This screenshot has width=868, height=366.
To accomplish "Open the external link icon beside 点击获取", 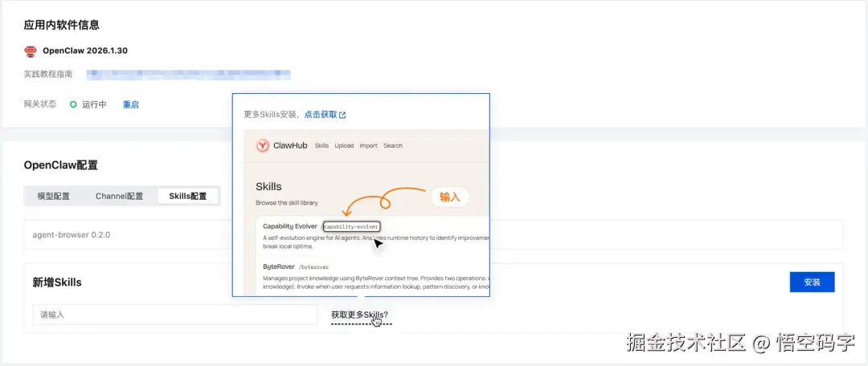I will click(x=342, y=115).
